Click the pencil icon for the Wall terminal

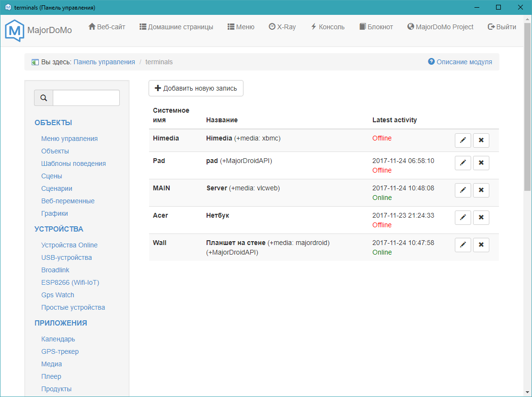pos(463,245)
